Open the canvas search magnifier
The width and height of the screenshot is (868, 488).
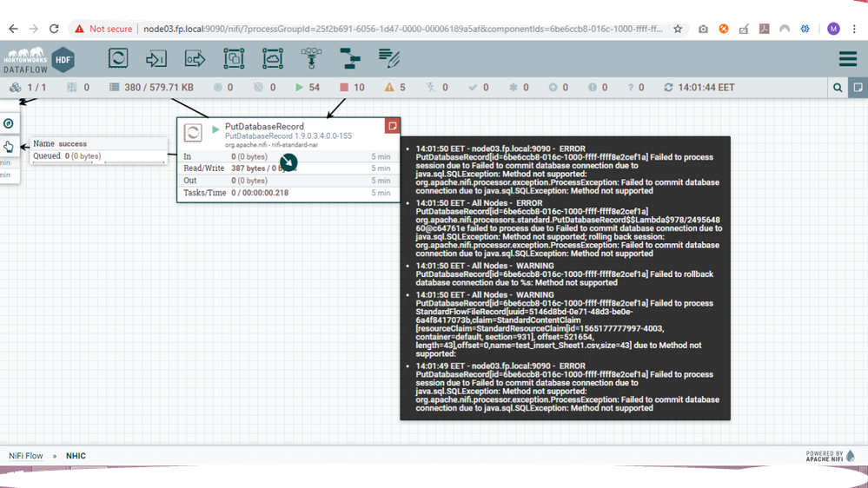pyautogui.click(x=838, y=88)
